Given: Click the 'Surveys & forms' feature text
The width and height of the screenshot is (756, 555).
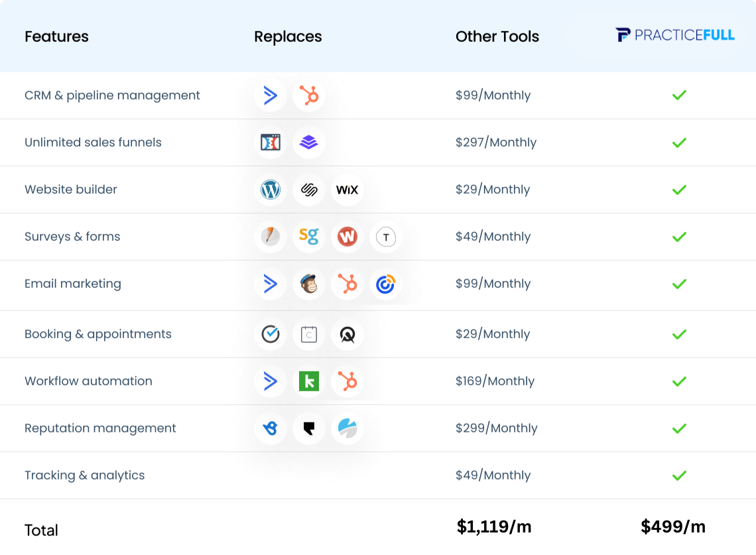Looking at the screenshot, I should tap(72, 237).
